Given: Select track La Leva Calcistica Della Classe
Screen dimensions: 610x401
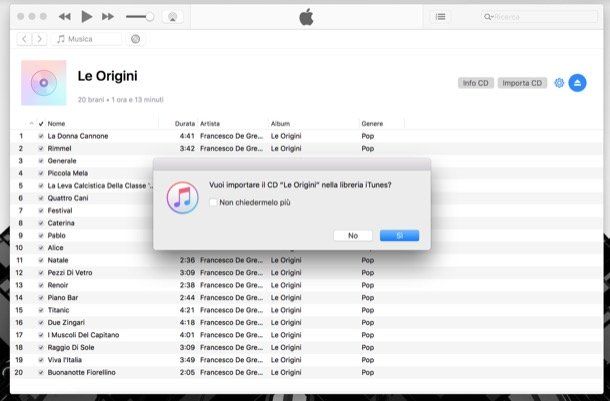Looking at the screenshot, I should pos(100,186).
